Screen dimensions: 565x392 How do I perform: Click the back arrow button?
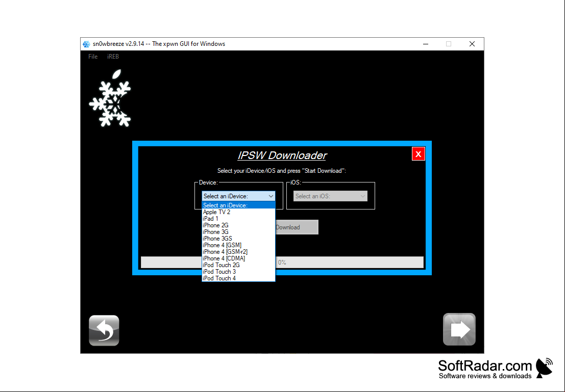pyautogui.click(x=104, y=330)
